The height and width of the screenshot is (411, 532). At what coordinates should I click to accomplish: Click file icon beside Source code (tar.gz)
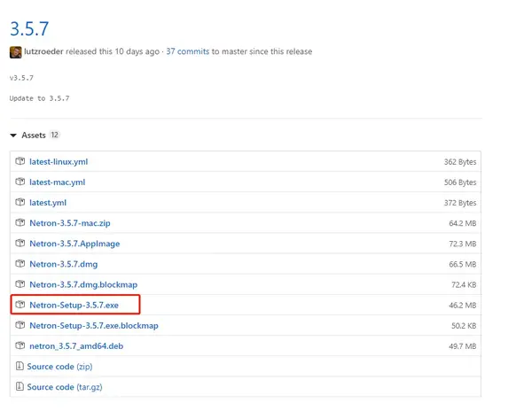(20, 387)
